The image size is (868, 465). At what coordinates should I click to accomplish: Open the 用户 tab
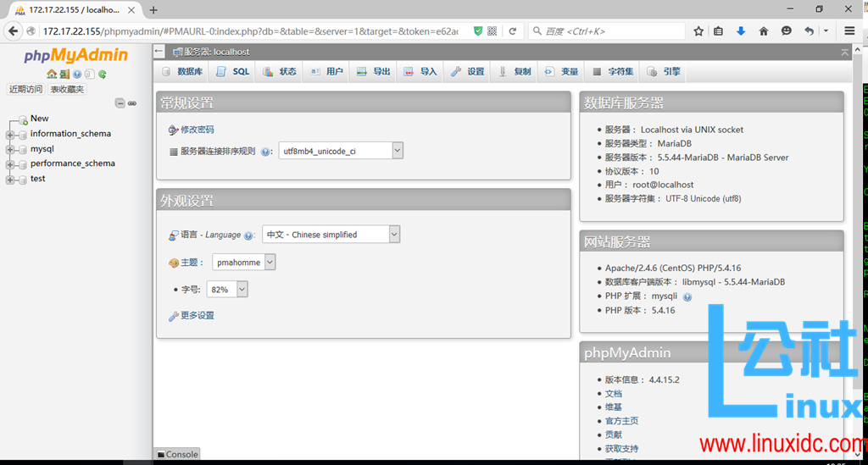click(326, 71)
